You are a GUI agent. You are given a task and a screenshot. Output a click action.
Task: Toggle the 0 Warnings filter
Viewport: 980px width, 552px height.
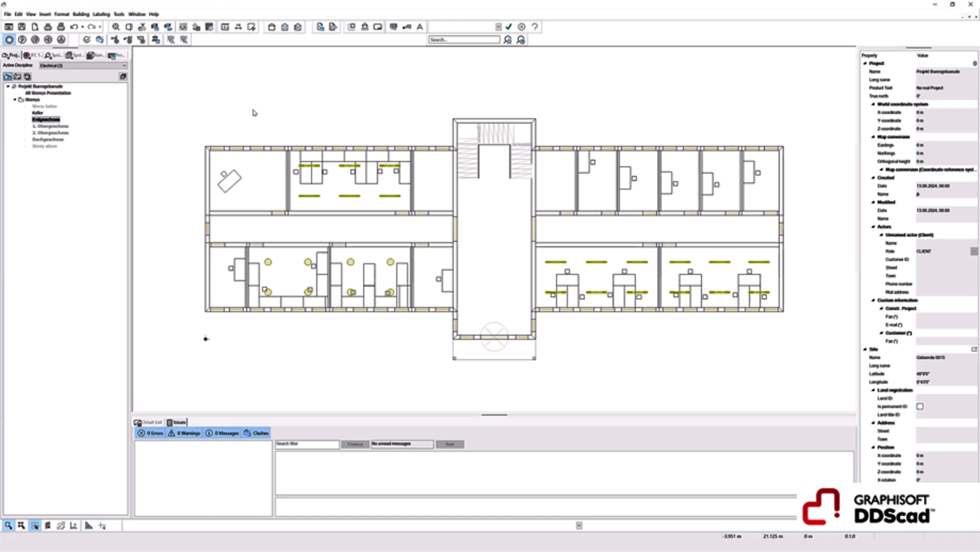coord(184,433)
